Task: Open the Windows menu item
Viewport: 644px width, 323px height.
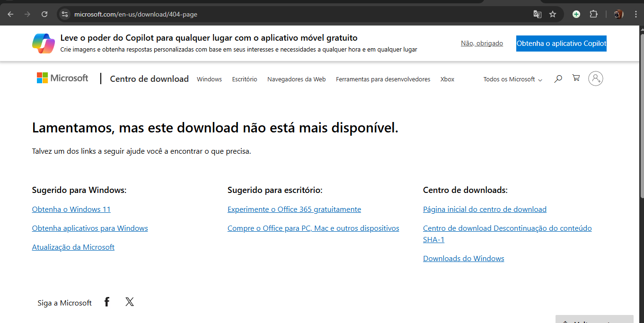Action: pos(209,79)
